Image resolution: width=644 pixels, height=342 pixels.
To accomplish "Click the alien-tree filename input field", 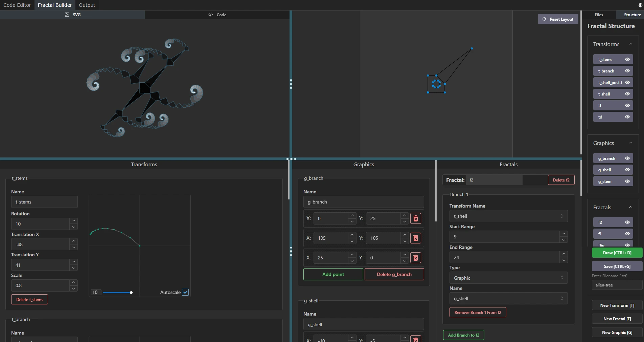I will [616, 285].
